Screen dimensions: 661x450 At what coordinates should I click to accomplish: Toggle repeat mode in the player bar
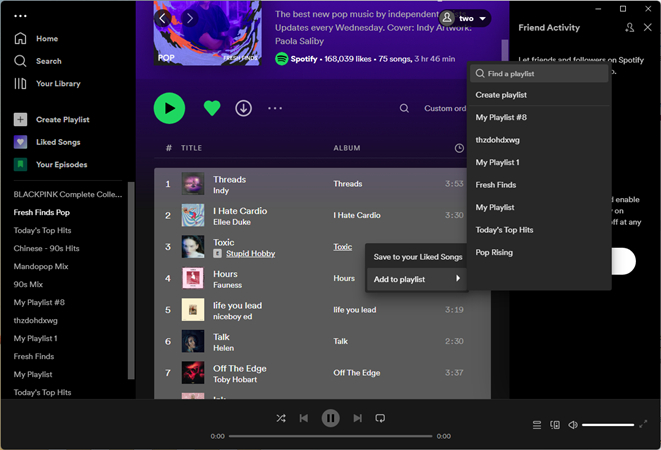point(380,418)
